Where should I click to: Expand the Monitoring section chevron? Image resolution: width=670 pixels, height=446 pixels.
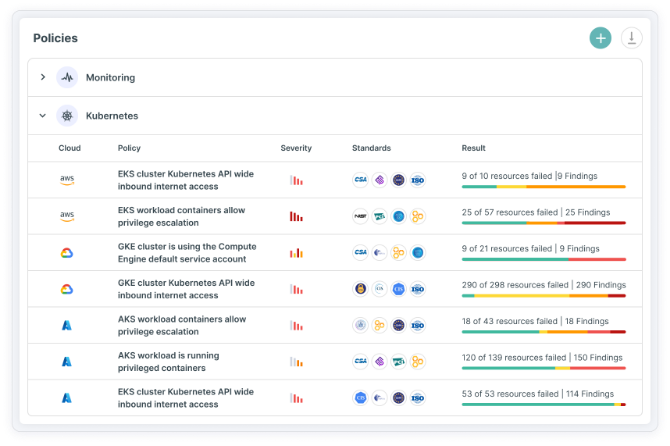click(43, 77)
